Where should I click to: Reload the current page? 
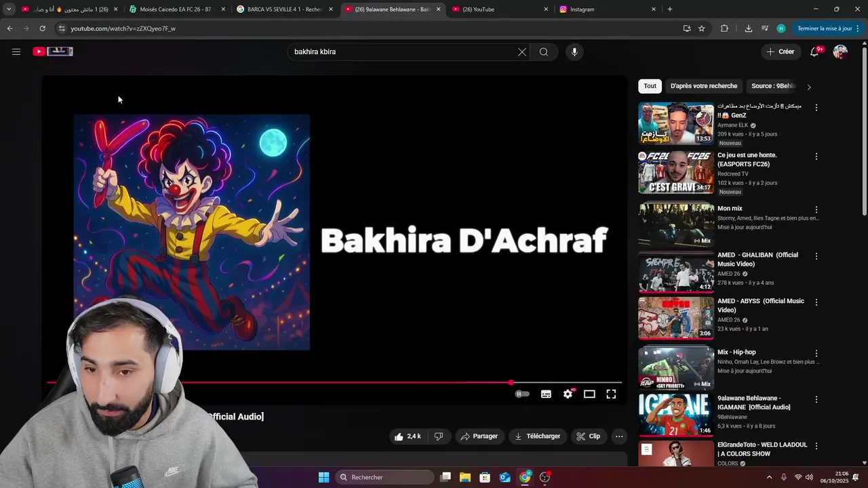pyautogui.click(x=42, y=28)
